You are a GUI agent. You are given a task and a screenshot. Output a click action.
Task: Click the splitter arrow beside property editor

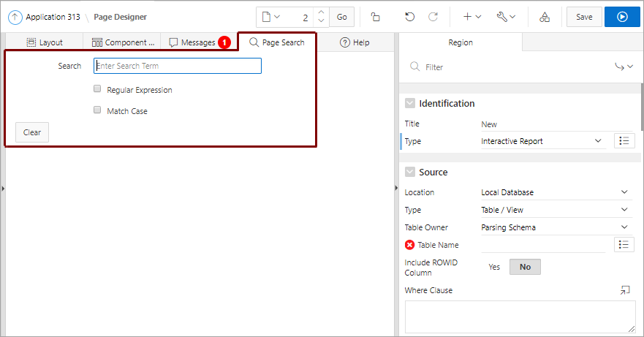396,188
